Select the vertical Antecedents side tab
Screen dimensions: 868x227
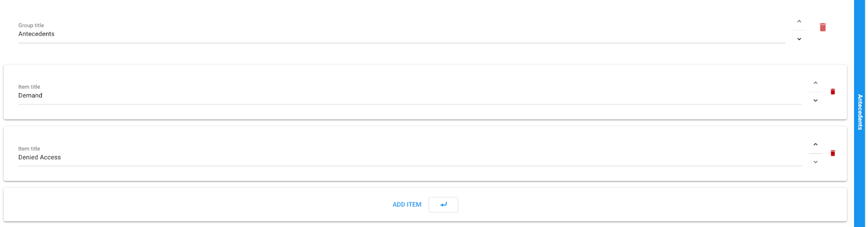(x=860, y=112)
